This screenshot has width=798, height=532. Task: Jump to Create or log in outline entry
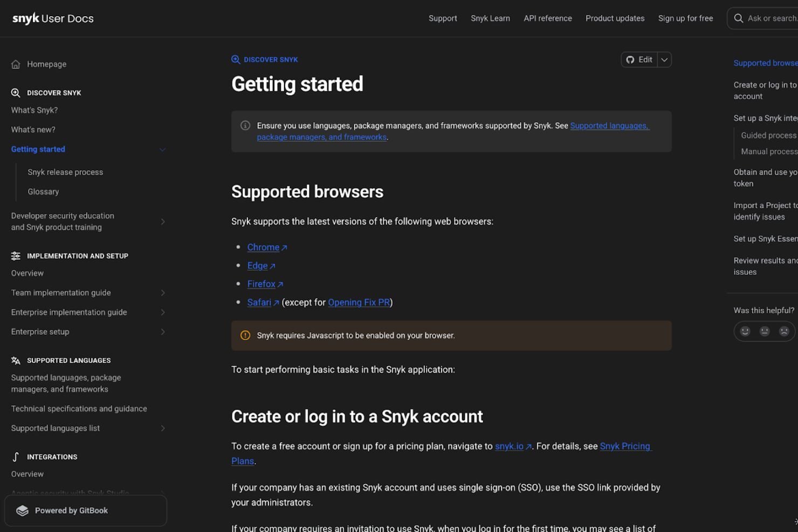click(x=766, y=91)
